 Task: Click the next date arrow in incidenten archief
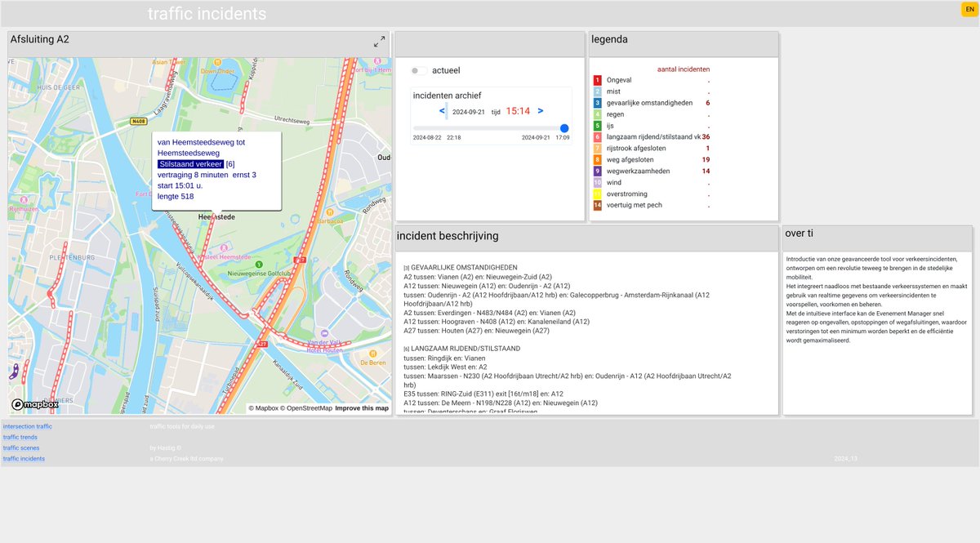[539, 112]
